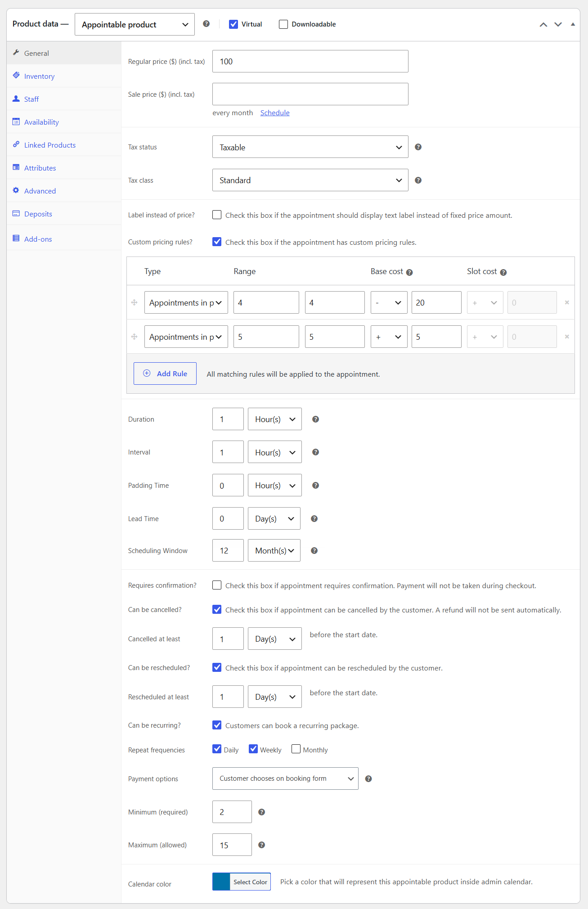Enable Requires confirmation checkbox

(x=217, y=585)
